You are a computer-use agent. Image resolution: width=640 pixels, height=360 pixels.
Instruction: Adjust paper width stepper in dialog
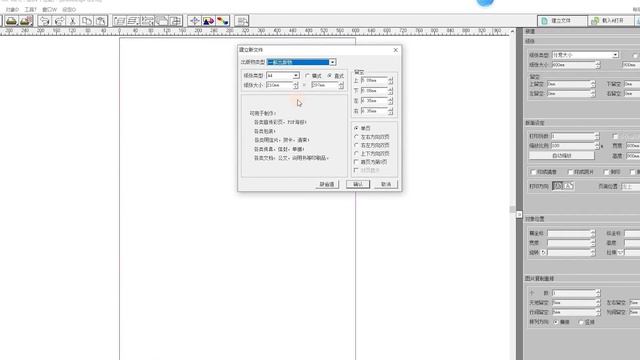pos(296,85)
